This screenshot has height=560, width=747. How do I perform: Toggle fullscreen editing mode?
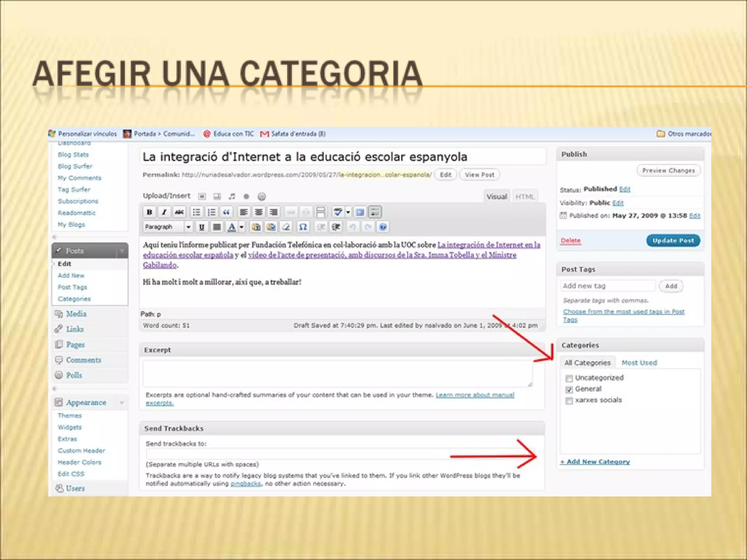(360, 212)
